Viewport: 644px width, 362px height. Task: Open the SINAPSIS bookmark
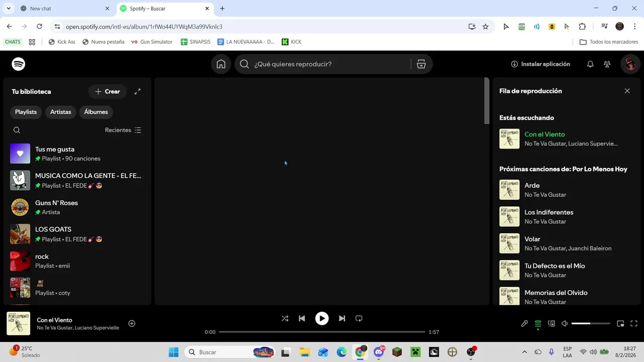click(195, 42)
